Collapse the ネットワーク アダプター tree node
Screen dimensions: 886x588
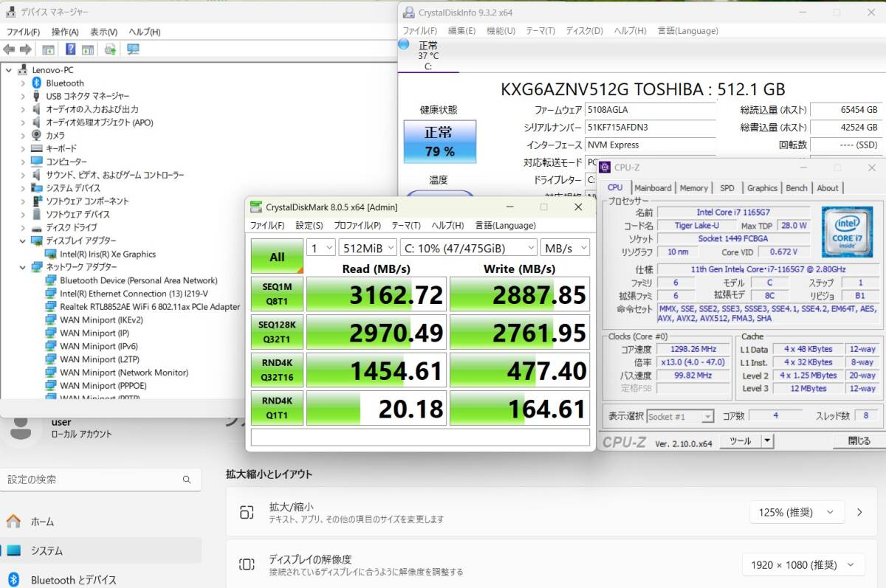coord(23,267)
